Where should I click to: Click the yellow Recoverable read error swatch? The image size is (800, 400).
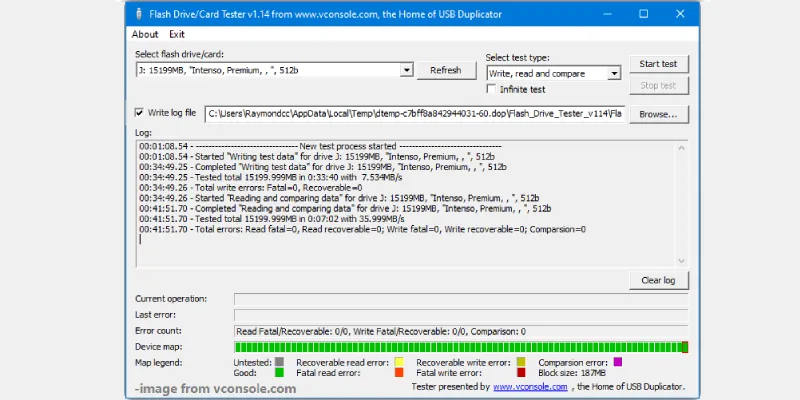point(399,362)
